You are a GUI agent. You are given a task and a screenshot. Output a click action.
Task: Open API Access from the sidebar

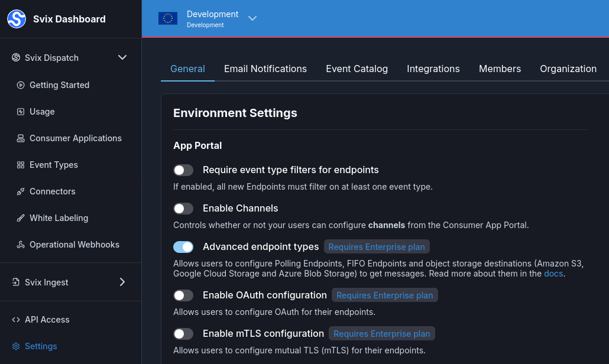point(46,319)
